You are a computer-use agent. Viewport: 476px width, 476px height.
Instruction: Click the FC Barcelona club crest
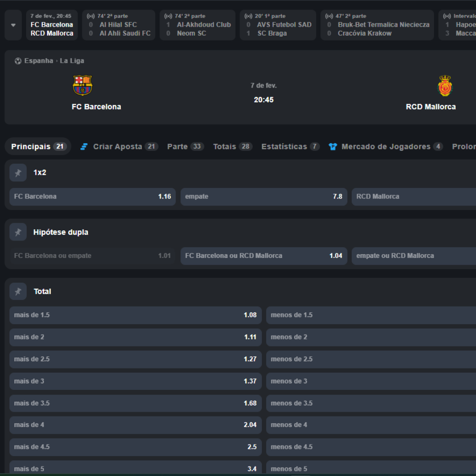tap(82, 85)
